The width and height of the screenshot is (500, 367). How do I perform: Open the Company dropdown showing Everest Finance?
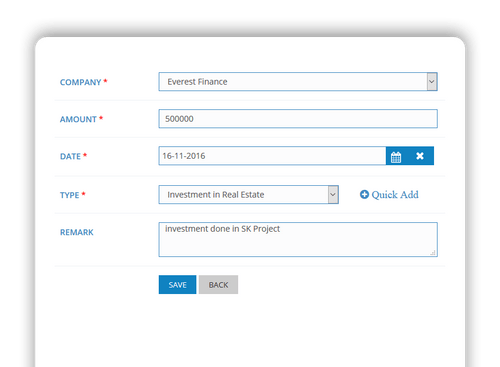click(298, 82)
